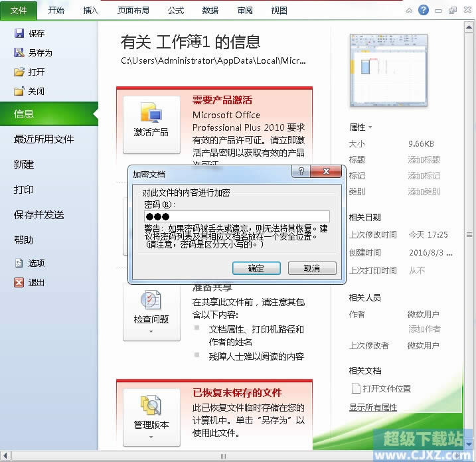The width and height of the screenshot is (476, 462).
Task: Confirm password with OK (确定) button
Action: (x=256, y=268)
